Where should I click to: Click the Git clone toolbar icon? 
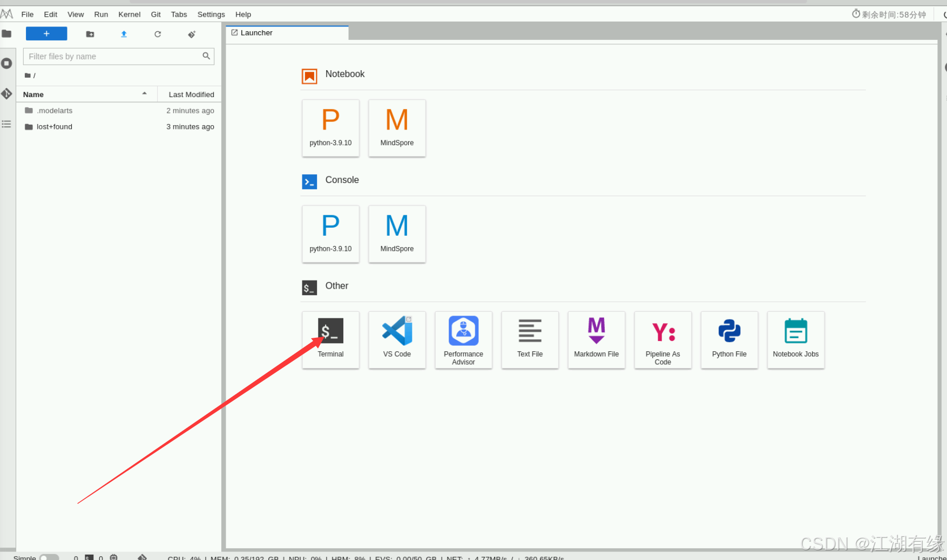[192, 34]
